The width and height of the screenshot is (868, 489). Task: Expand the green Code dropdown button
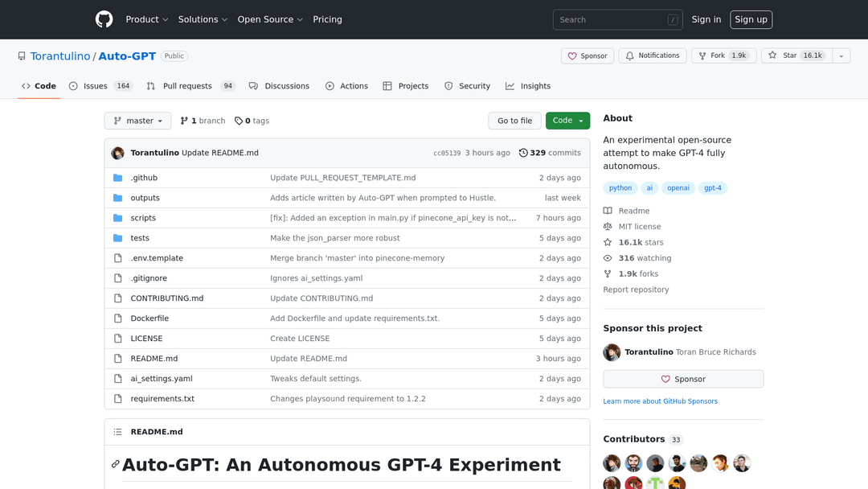click(x=568, y=121)
